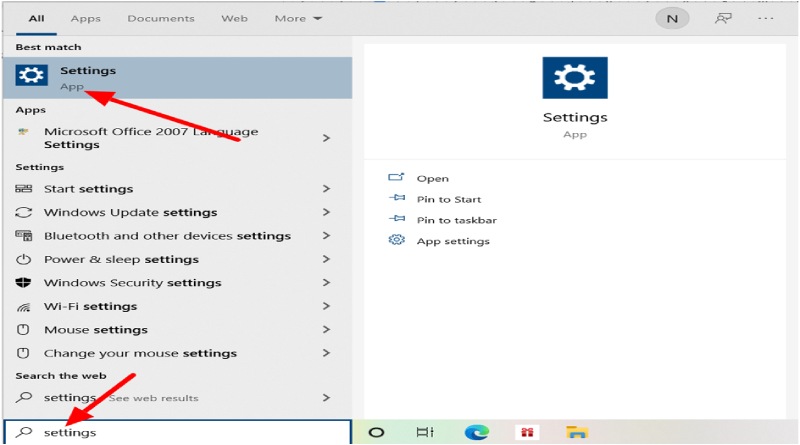Expand arrow next to Windows Security settings
The width and height of the screenshot is (800, 445).
pyautogui.click(x=327, y=283)
